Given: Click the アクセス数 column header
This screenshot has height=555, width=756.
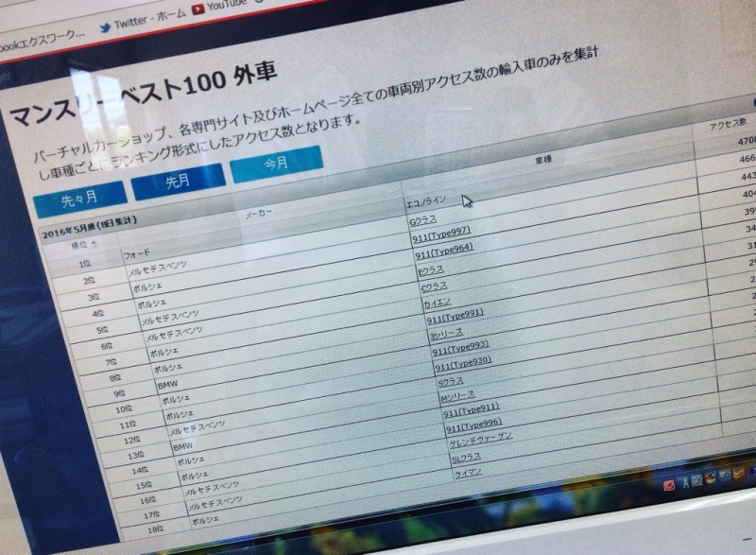Looking at the screenshot, I should (x=728, y=124).
